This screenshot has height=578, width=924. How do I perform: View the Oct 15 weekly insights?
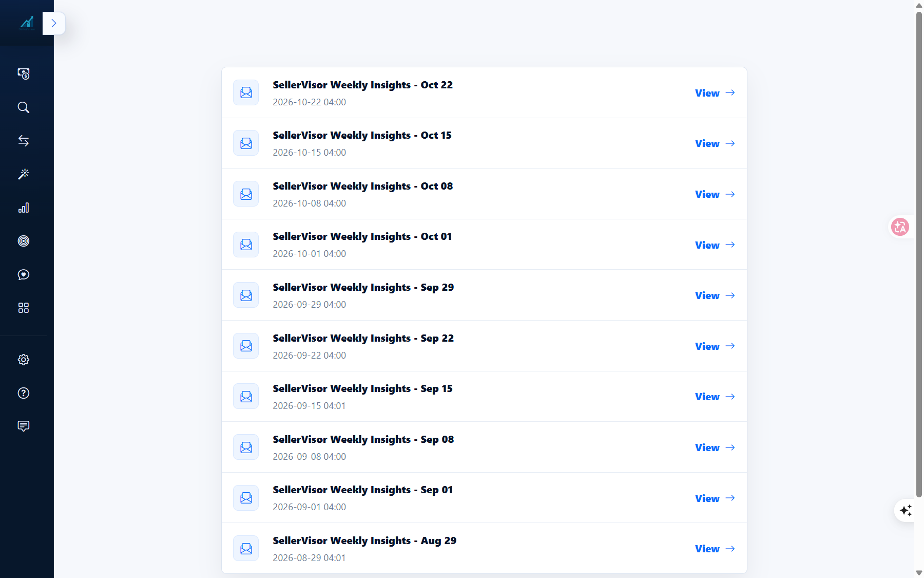715,143
